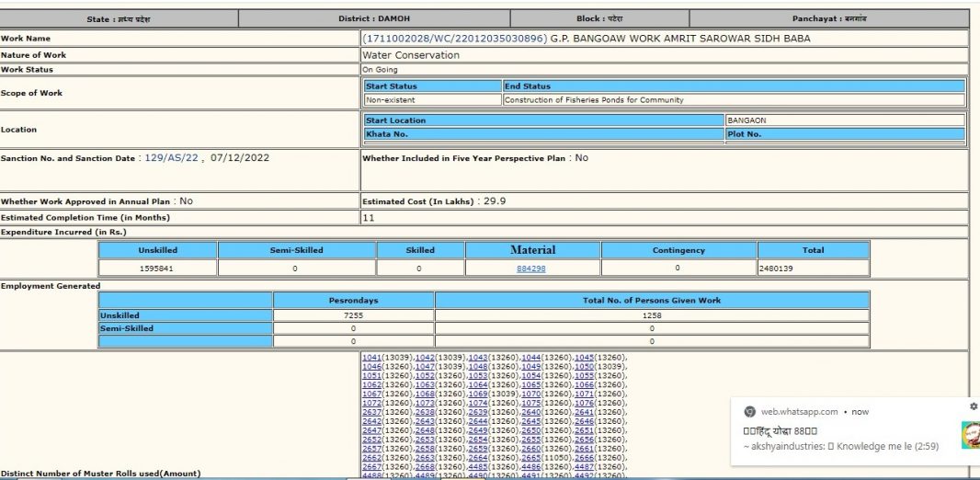Image resolution: width=980 pixels, height=480 pixels.
Task: Click the 'District : DAMOH' header cell
Action: click(374, 18)
